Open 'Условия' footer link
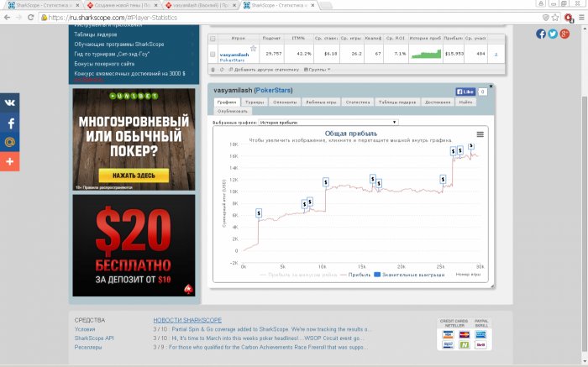The width and height of the screenshot is (588, 367). coord(85,329)
